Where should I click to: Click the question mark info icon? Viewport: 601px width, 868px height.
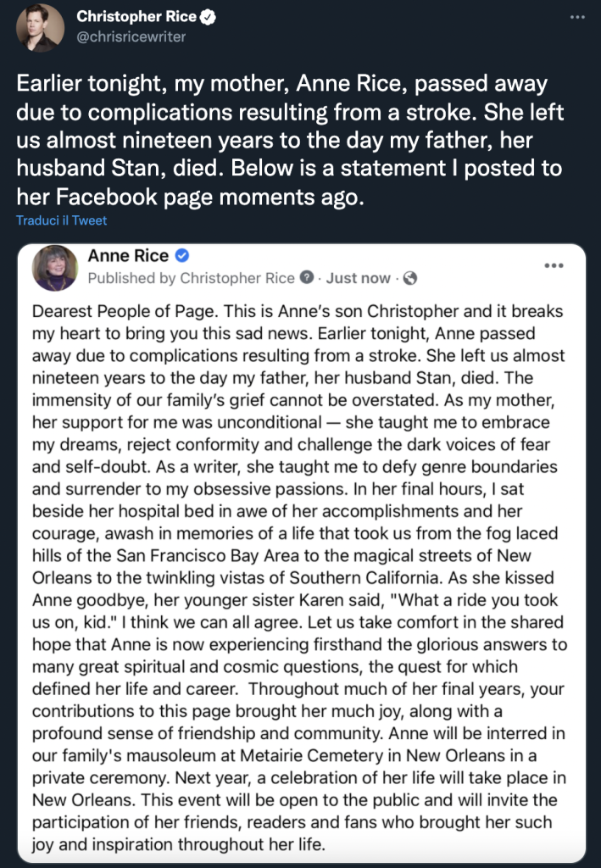[x=307, y=277]
